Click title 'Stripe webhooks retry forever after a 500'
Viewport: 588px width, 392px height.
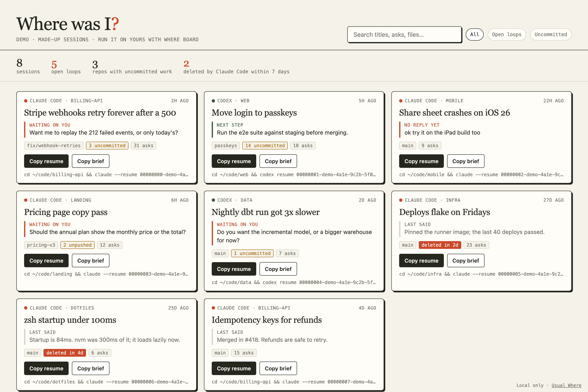click(x=100, y=113)
